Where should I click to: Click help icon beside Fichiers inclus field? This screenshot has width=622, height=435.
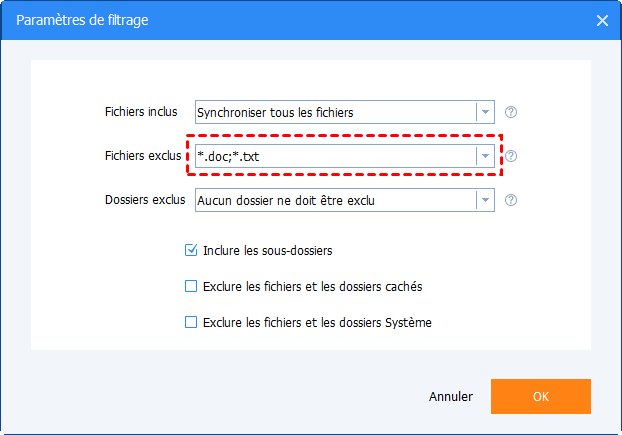[x=511, y=112]
